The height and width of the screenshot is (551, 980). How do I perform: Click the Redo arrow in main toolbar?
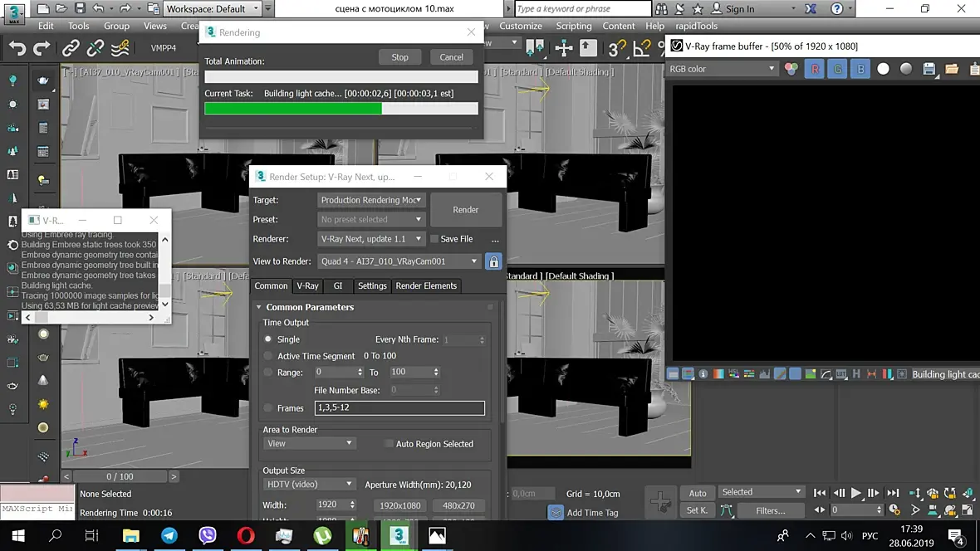coord(42,48)
